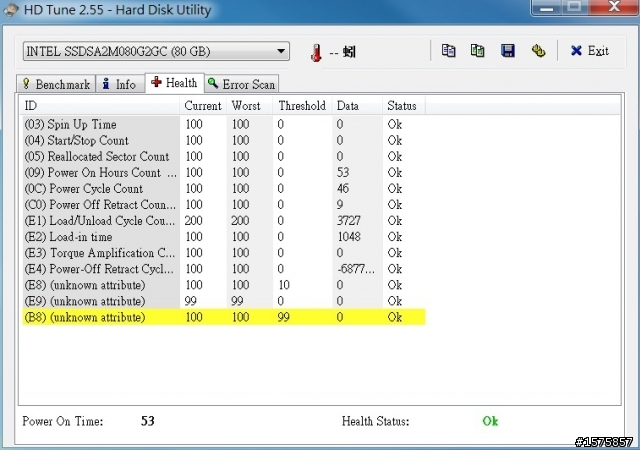Select the highlighted (B8) unknown attribute row

[224, 317]
